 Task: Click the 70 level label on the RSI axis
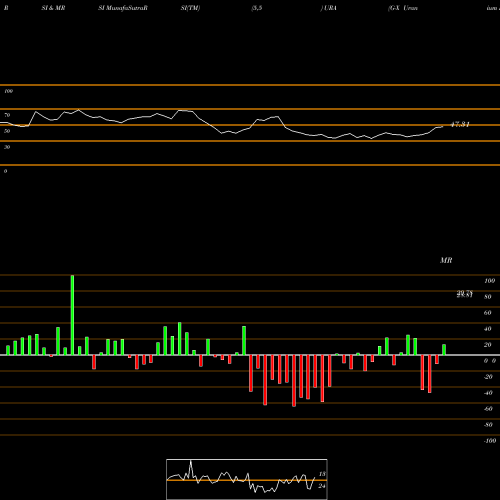tap(7, 115)
